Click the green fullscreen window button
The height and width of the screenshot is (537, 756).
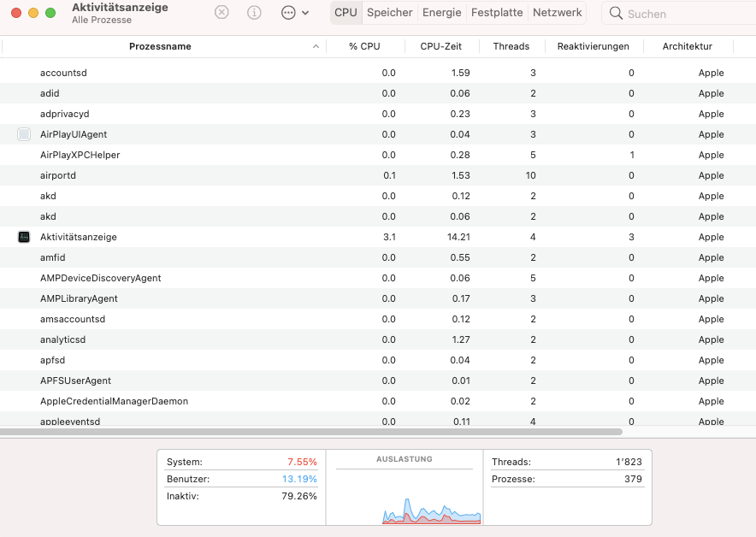50,13
